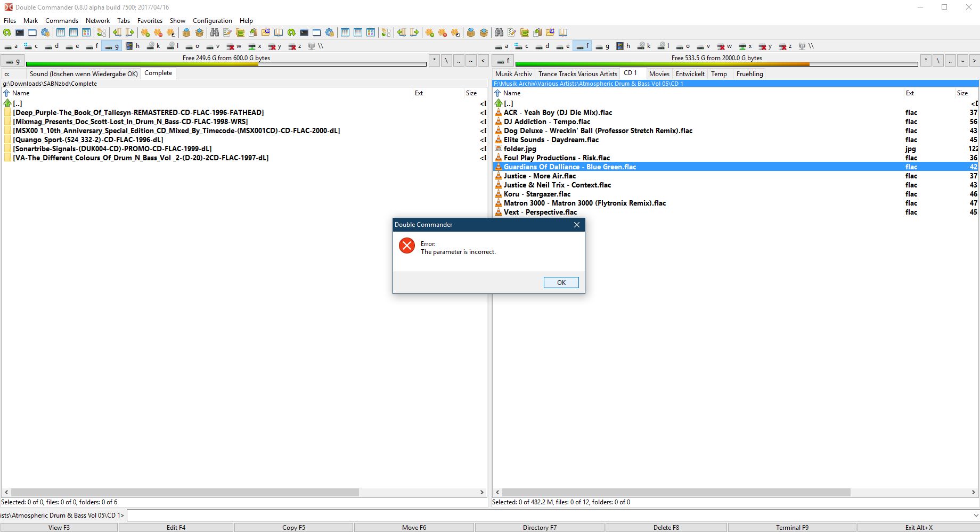
Task: Expand the command line history dropdown
Action: 975,515
